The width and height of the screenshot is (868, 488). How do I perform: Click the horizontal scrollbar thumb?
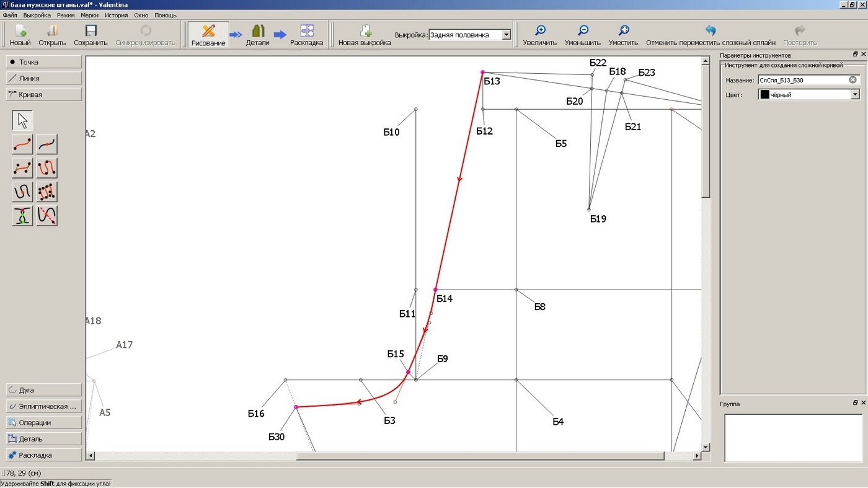480,456
